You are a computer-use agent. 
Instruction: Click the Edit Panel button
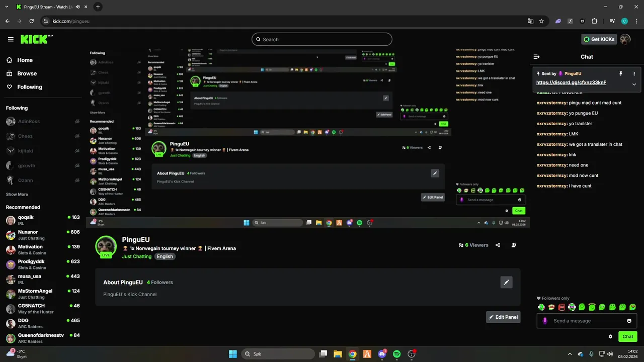(x=503, y=317)
